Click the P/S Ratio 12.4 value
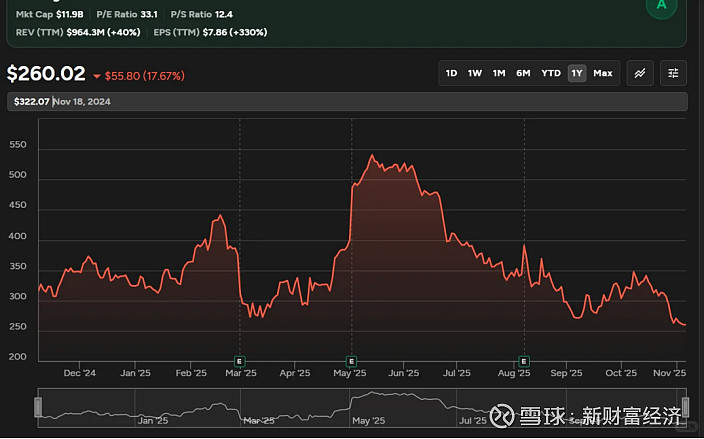This screenshot has height=439, width=704. (x=202, y=14)
